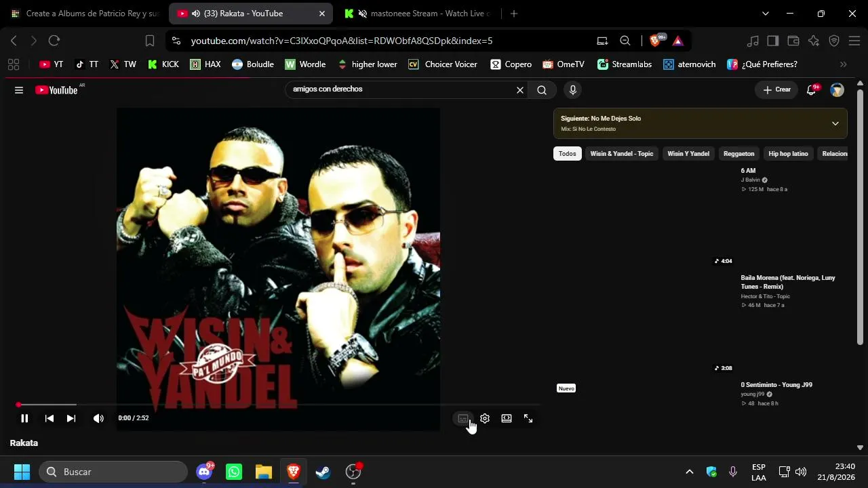Screen dimensions: 868x488
Task: Open the Wordle bookmark
Action: point(306,64)
